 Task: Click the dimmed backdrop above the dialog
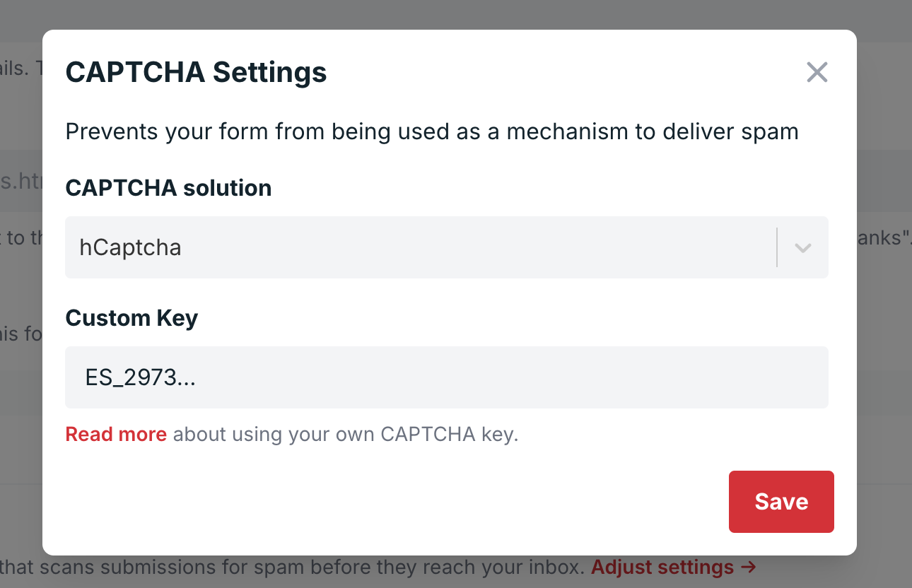click(x=452, y=14)
